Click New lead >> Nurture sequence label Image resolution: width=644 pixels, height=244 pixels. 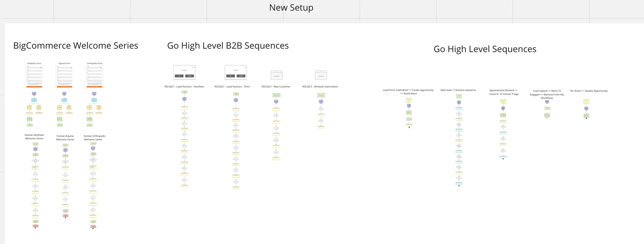point(458,90)
